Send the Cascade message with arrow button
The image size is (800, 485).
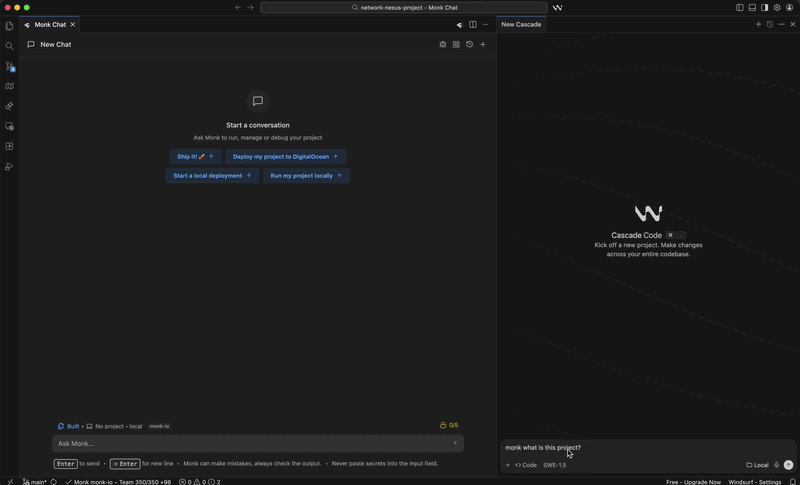788,465
